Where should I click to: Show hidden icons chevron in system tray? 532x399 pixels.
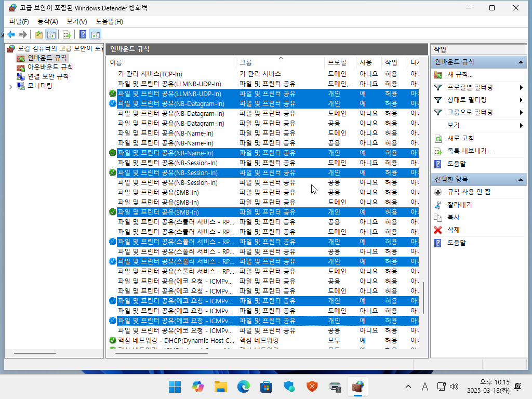(x=408, y=387)
